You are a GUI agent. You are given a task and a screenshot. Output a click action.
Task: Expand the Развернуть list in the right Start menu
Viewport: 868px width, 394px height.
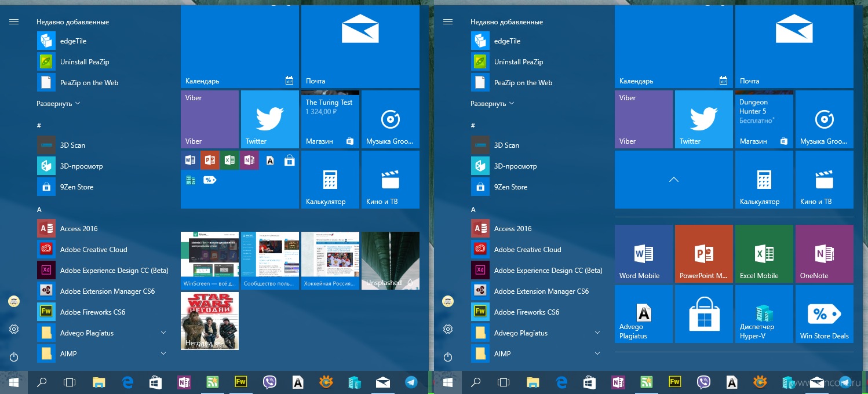(x=493, y=104)
